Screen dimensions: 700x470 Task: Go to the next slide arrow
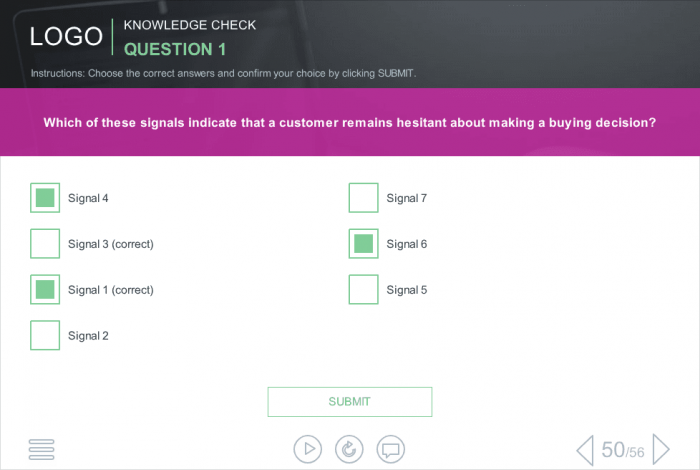coord(661,449)
